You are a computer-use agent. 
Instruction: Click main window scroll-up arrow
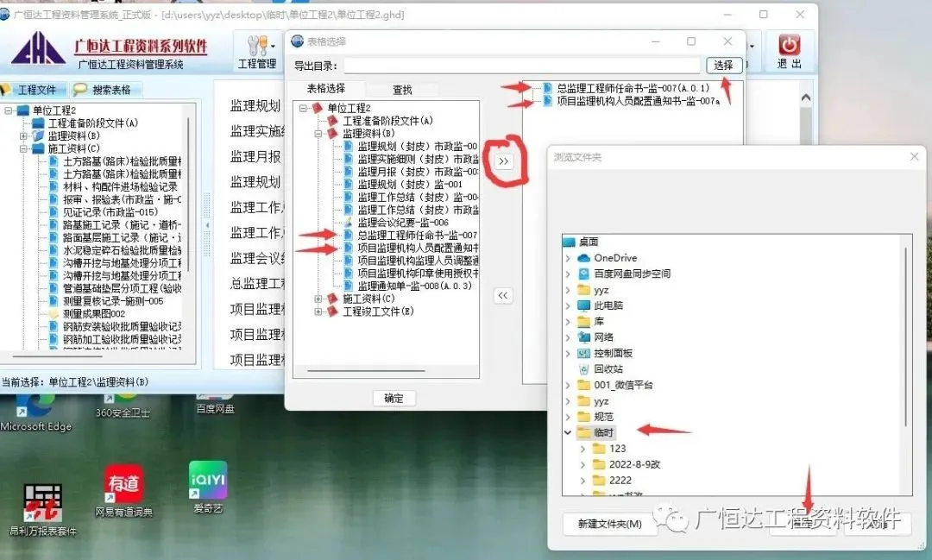pos(806,97)
